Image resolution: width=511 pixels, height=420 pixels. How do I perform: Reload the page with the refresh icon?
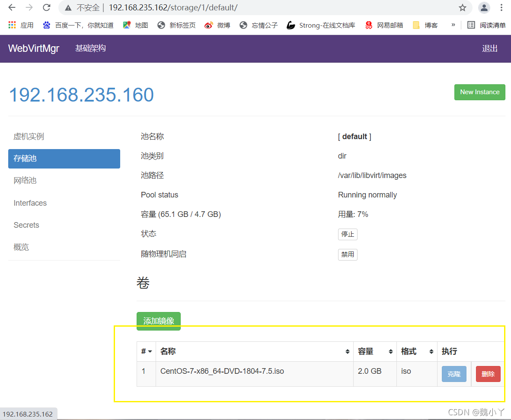click(47, 7)
